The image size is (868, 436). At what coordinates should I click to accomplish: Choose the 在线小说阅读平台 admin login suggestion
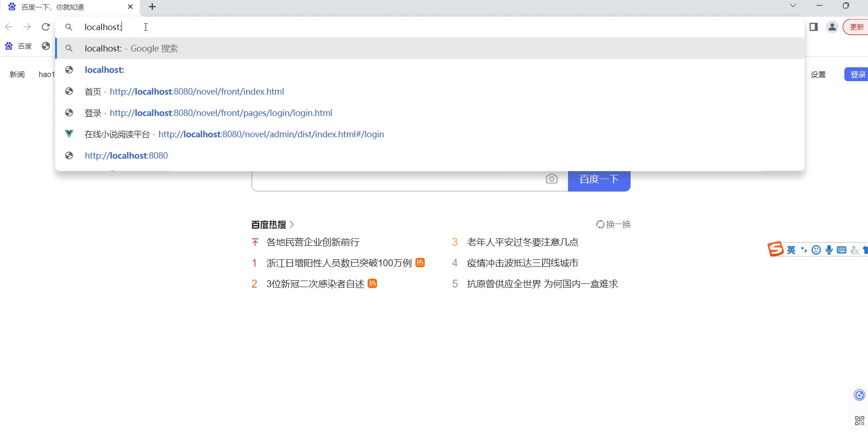coord(430,134)
